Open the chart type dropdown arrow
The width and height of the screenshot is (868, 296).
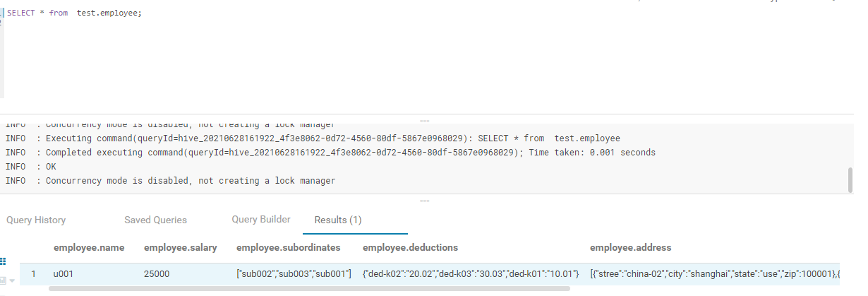click(x=12, y=280)
